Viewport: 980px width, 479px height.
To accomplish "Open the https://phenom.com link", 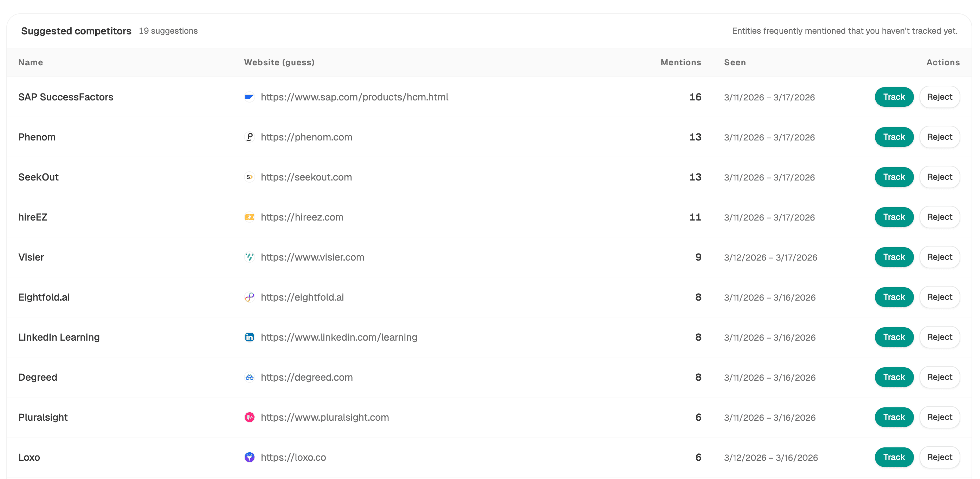I will point(307,137).
